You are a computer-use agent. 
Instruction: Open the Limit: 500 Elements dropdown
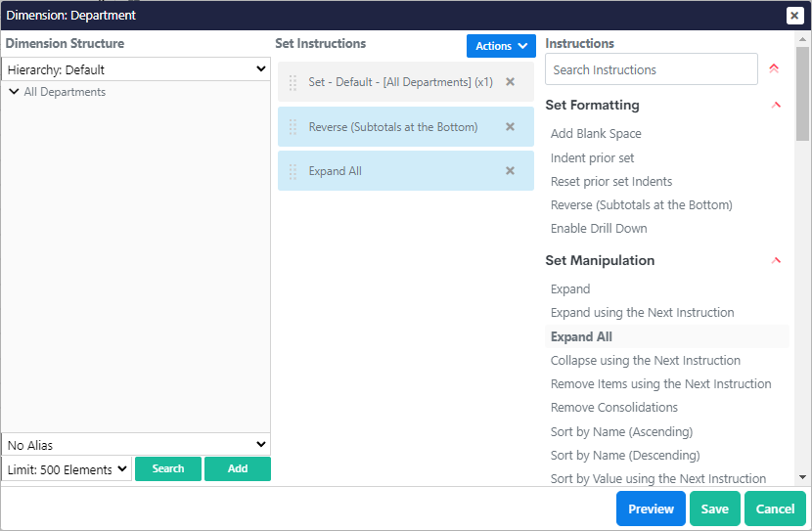coord(67,469)
